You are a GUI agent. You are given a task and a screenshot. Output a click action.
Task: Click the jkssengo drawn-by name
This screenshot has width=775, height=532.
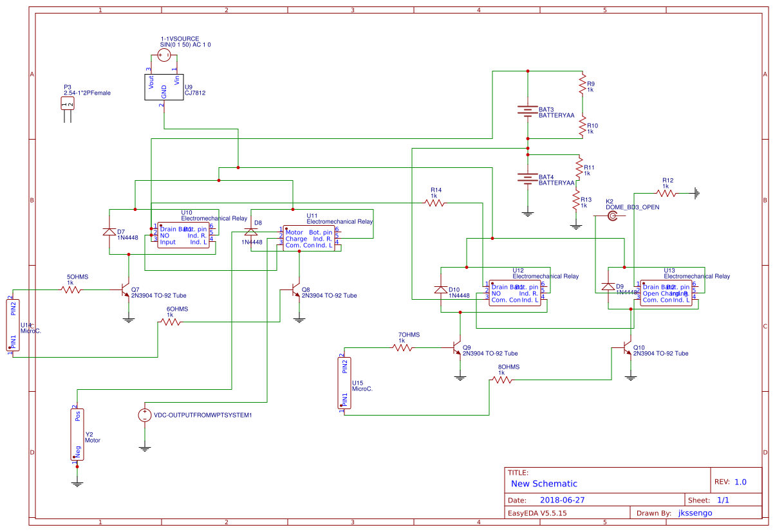coord(696,513)
